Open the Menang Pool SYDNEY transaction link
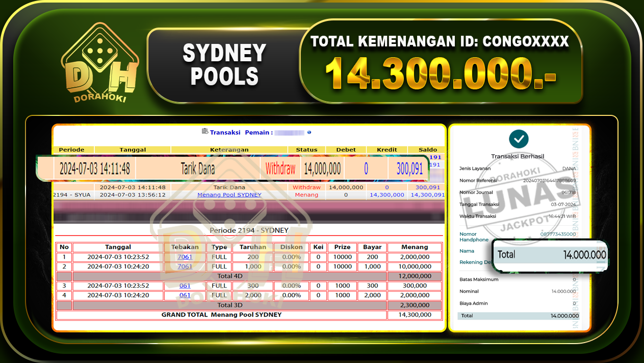The height and width of the screenshot is (363, 644). [228, 195]
